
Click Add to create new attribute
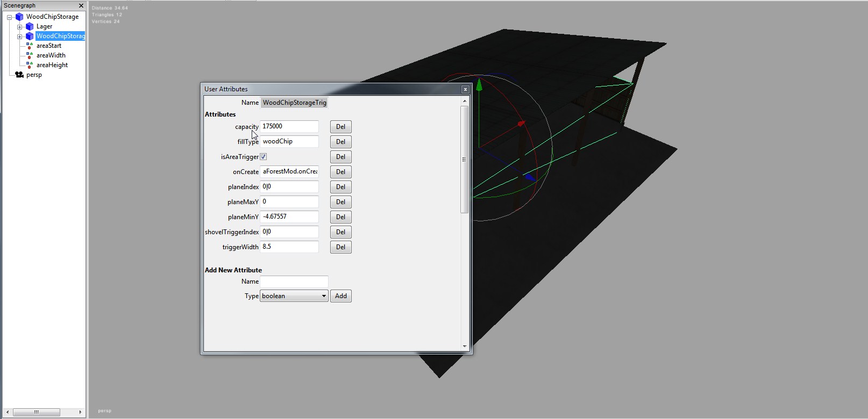(x=340, y=296)
